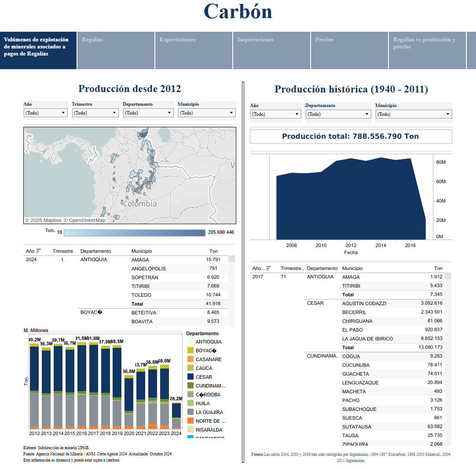The width and height of the screenshot is (476, 469).
Task: Click sort icon in historical table Año header
Action: [x=269, y=268]
